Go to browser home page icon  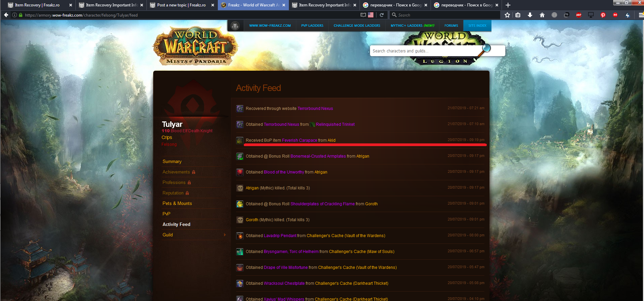click(x=542, y=15)
